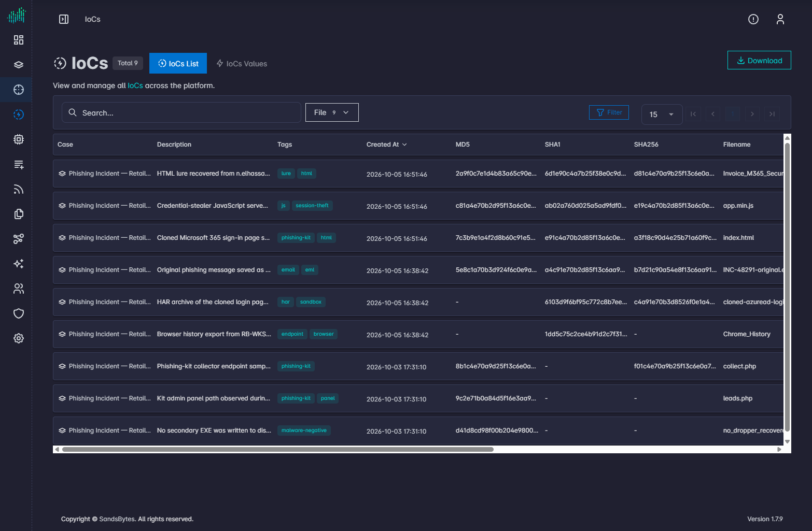Viewport: 812px width, 531px height.
Task: Open the dashboard grid icon in sidebar
Action: [x=19, y=40]
